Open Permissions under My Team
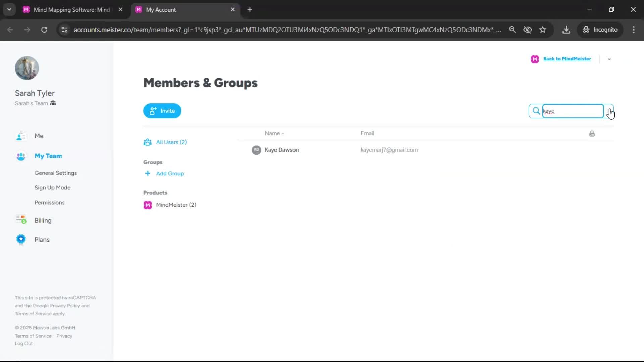The width and height of the screenshot is (644, 362). pyautogui.click(x=49, y=202)
